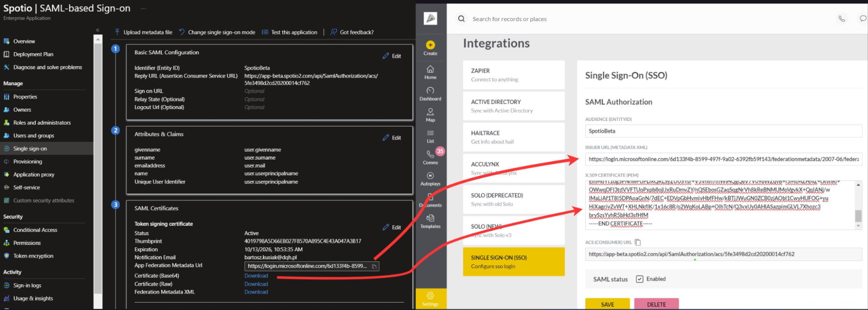Screen dimensions: 868x310
Task: Open Hailtrace integration card
Action: [514, 137]
